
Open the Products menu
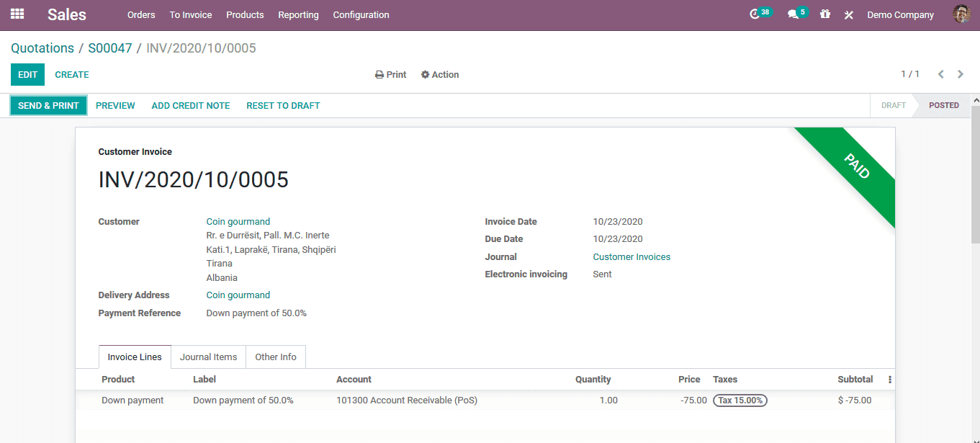pos(245,14)
